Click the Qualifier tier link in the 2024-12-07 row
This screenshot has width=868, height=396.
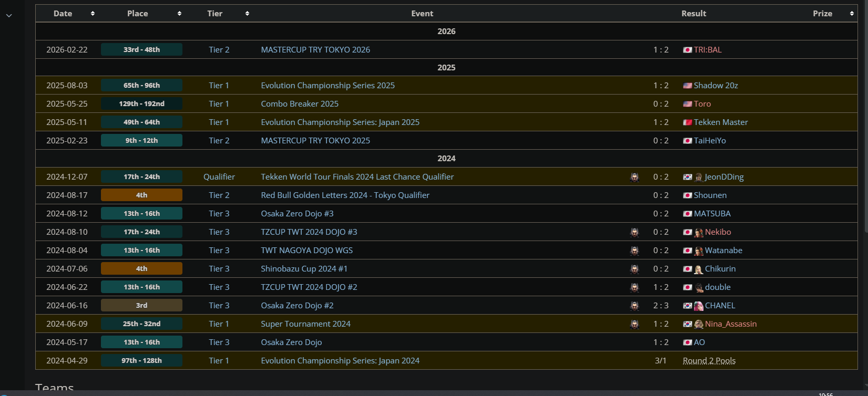[x=219, y=177]
